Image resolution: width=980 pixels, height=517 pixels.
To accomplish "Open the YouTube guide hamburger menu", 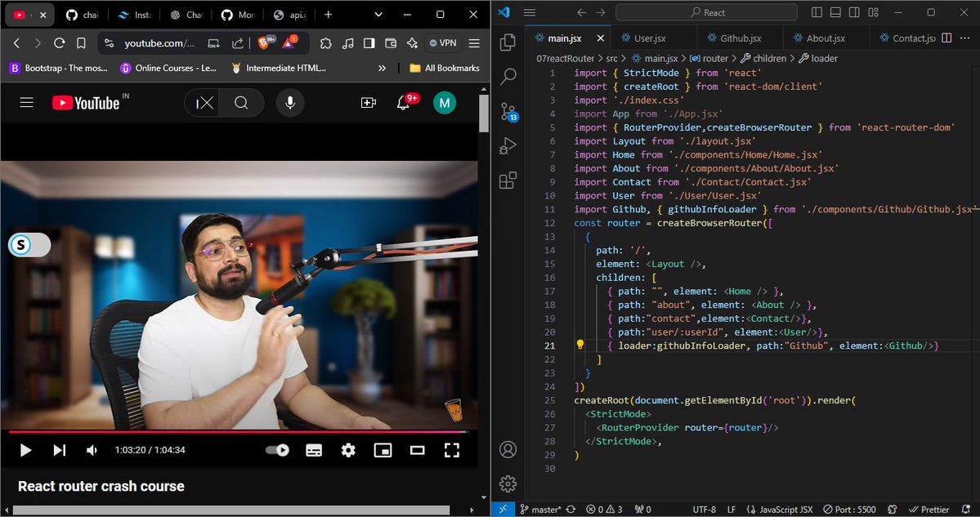I will [x=26, y=103].
